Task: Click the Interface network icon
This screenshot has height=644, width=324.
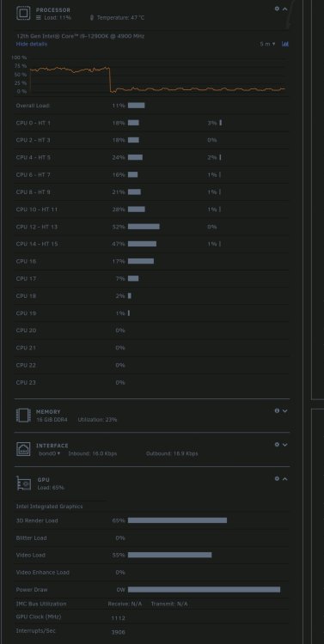Action: point(23,449)
